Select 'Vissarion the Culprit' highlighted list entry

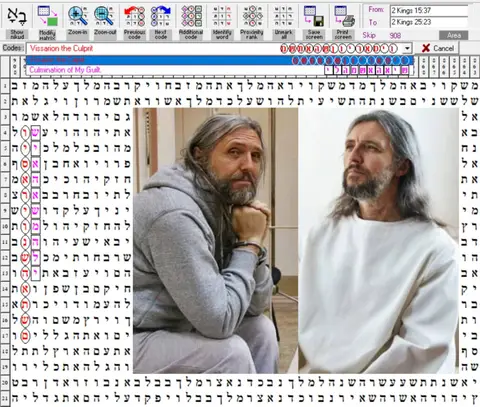pos(220,60)
